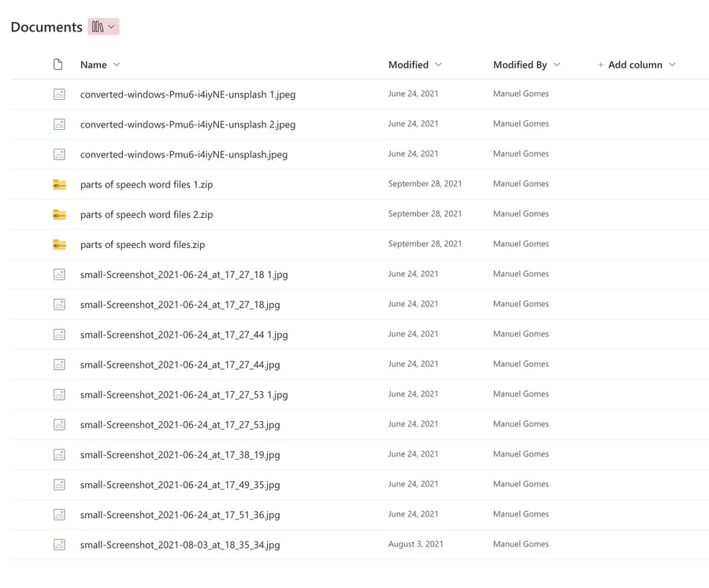This screenshot has height=588, width=709.
Task: Click the Documents library title
Action: click(46, 27)
